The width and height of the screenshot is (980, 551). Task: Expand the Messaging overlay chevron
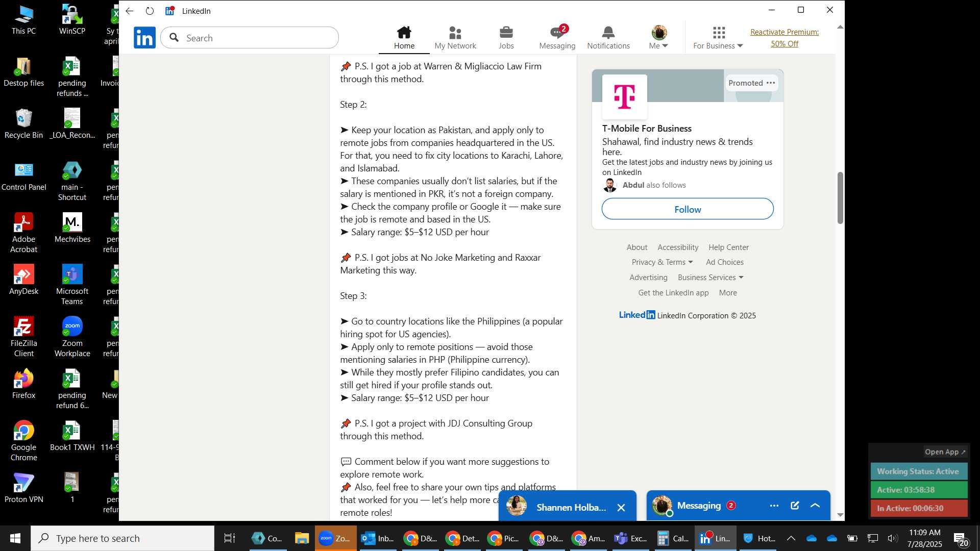tap(815, 506)
